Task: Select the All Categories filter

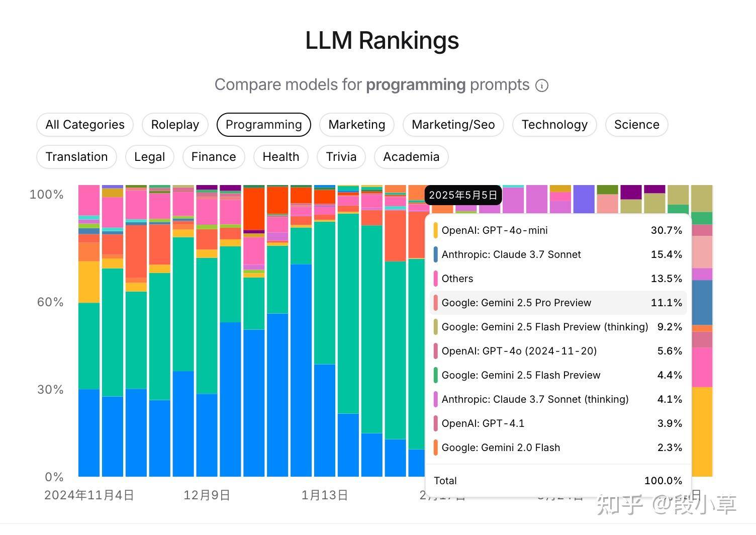Action: 85,125
